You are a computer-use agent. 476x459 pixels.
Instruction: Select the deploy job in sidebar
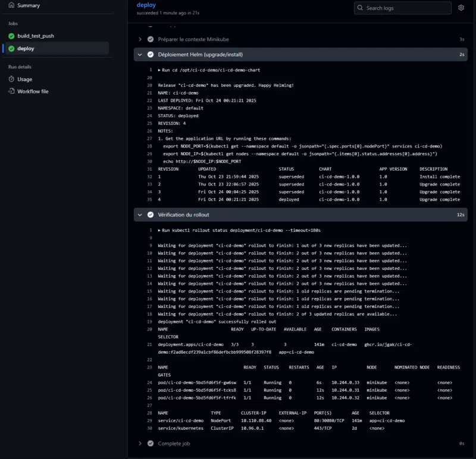point(26,48)
